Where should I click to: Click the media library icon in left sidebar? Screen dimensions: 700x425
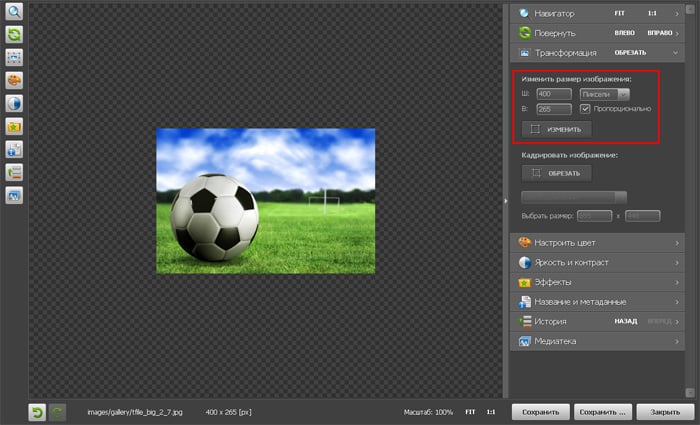click(x=15, y=196)
